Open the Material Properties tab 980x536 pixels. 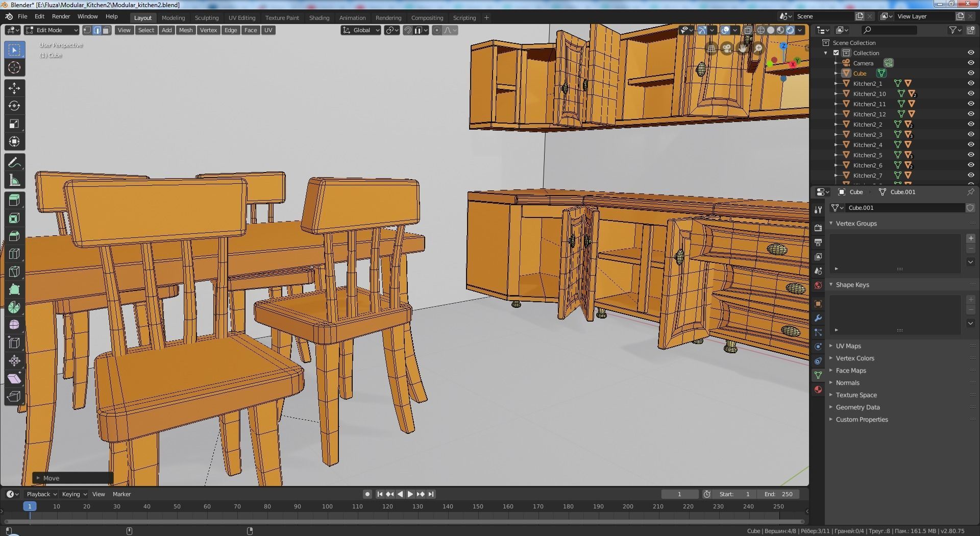tap(818, 390)
